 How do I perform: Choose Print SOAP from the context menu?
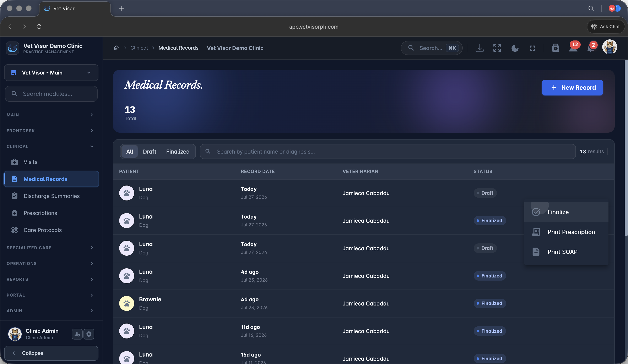(x=566, y=252)
